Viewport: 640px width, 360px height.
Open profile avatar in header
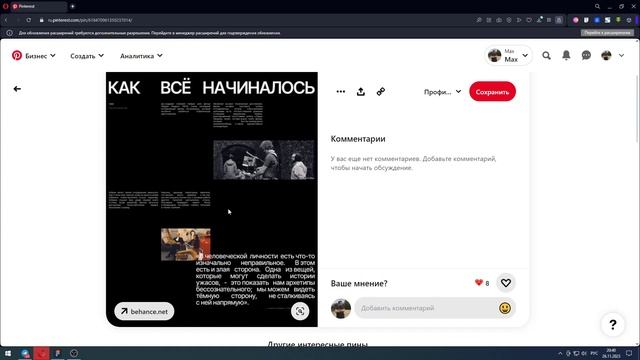tap(606, 56)
